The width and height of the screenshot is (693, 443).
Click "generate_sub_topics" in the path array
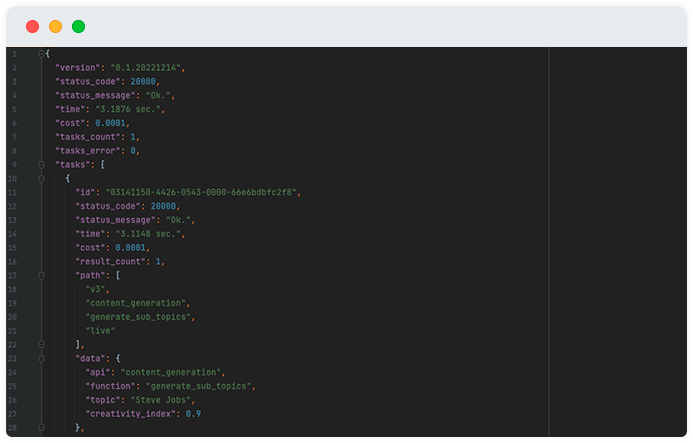(x=138, y=317)
